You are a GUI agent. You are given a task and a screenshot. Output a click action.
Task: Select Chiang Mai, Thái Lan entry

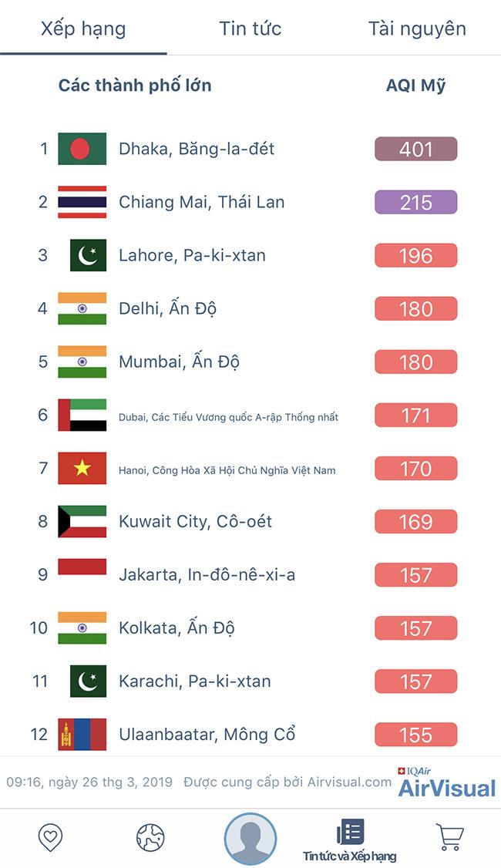click(201, 202)
